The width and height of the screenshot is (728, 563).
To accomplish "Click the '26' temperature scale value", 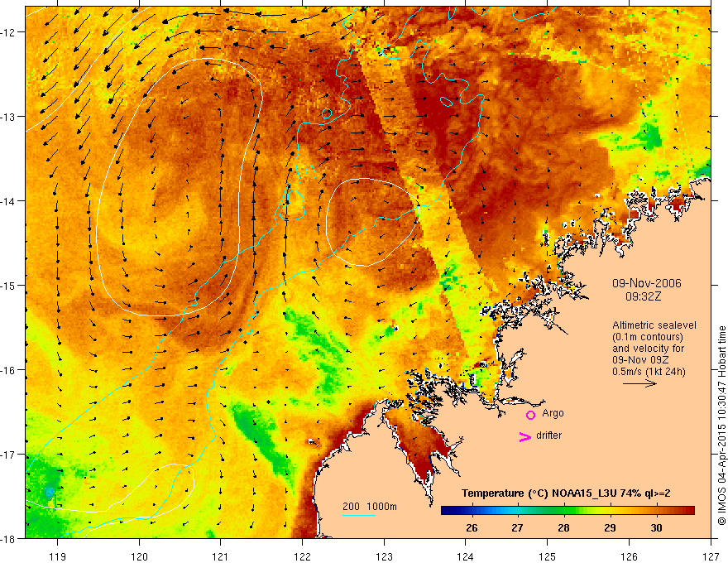I will [x=472, y=528].
